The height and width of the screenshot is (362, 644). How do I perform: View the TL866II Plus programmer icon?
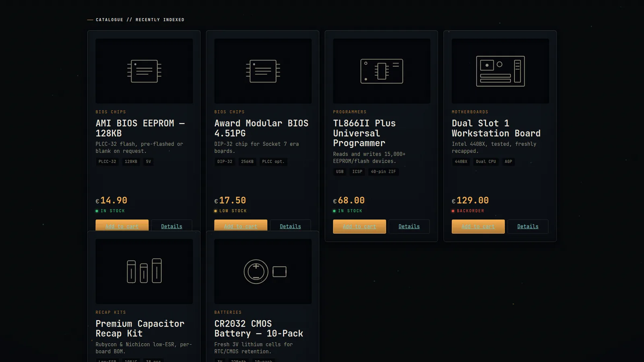click(382, 71)
